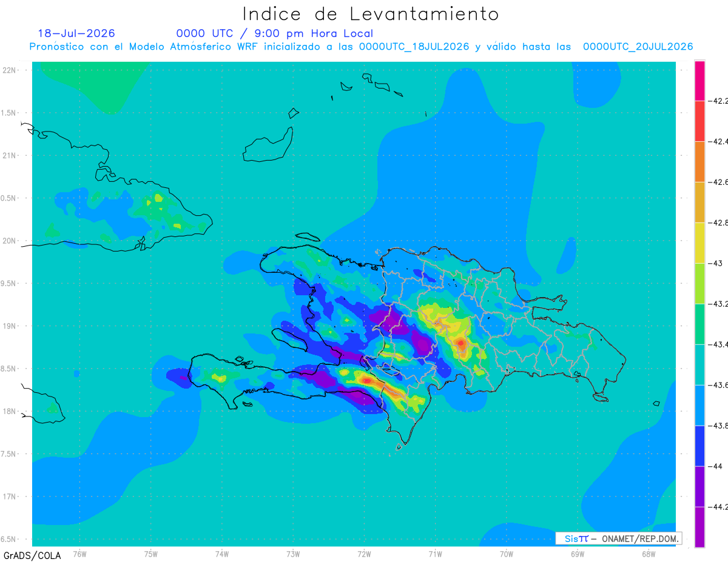728x562 pixels.
Task: Click the "74W" longitude label
Action: [x=222, y=554]
